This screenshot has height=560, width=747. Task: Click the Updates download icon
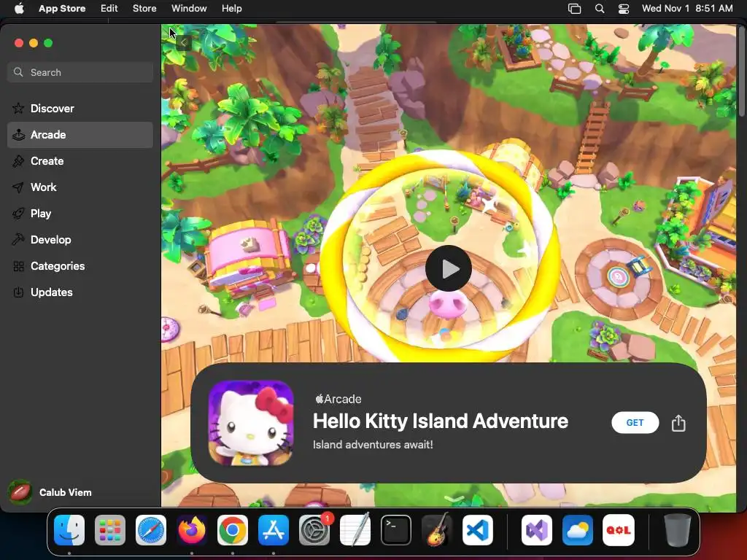[x=18, y=292]
